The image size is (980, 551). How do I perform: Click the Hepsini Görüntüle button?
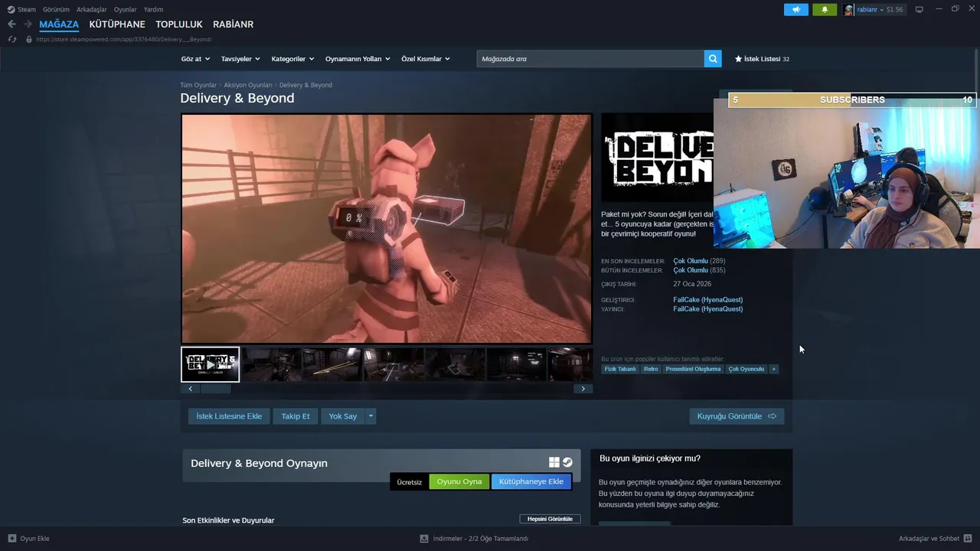tap(550, 519)
